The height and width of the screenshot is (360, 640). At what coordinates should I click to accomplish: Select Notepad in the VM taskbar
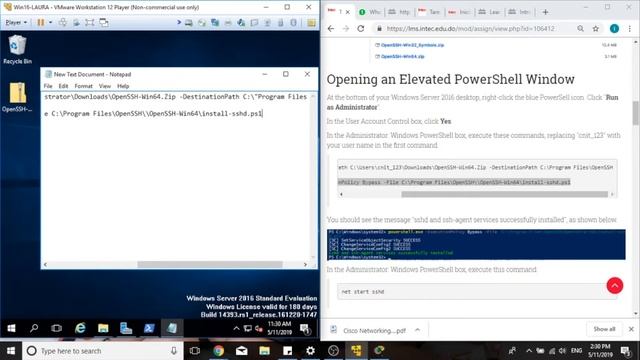[172, 328]
